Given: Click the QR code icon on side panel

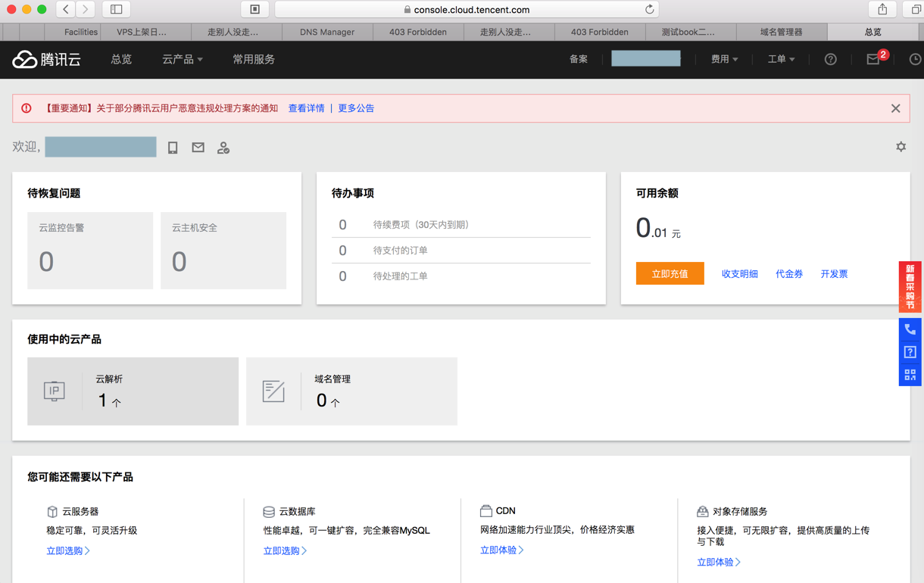Looking at the screenshot, I should click(910, 375).
